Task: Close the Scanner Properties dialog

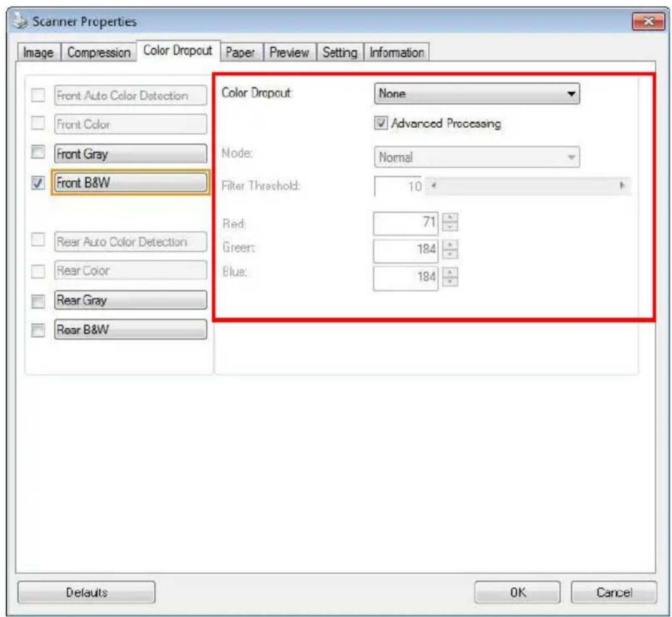Action: point(648,21)
